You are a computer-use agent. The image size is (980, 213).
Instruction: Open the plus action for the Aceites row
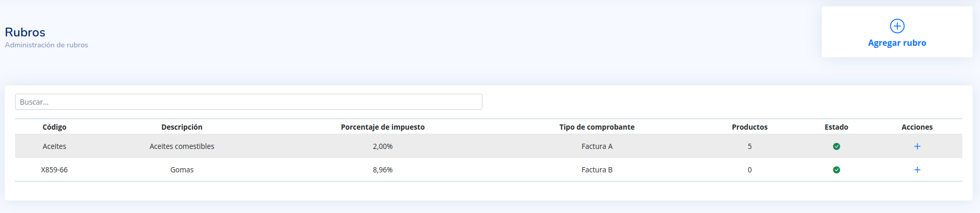click(x=917, y=146)
